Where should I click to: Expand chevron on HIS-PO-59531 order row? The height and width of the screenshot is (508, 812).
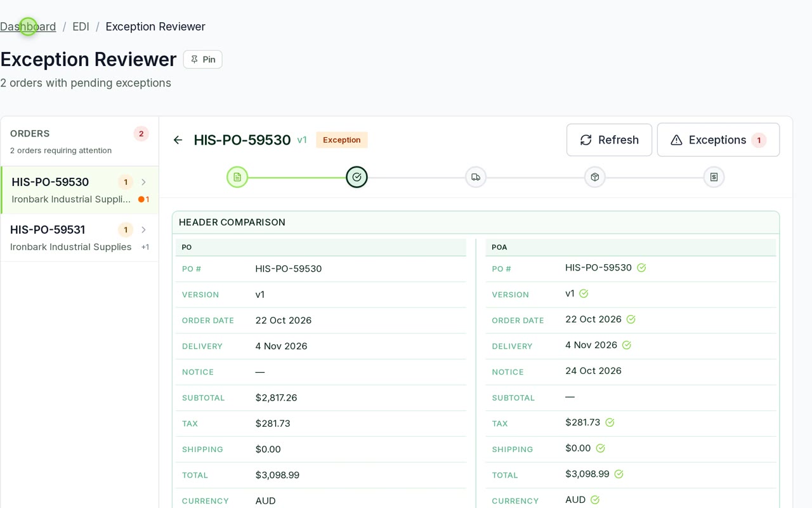point(143,230)
